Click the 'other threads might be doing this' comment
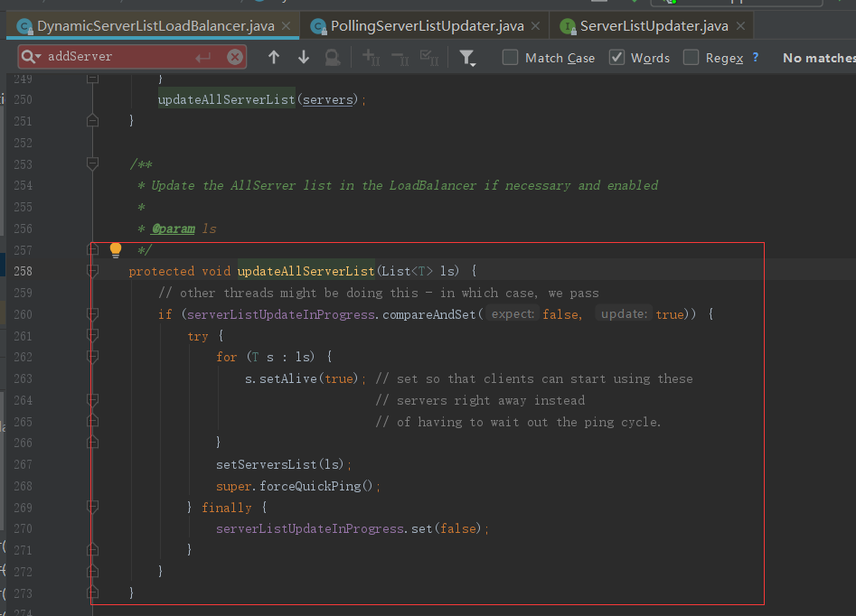856x616 pixels. coord(379,293)
